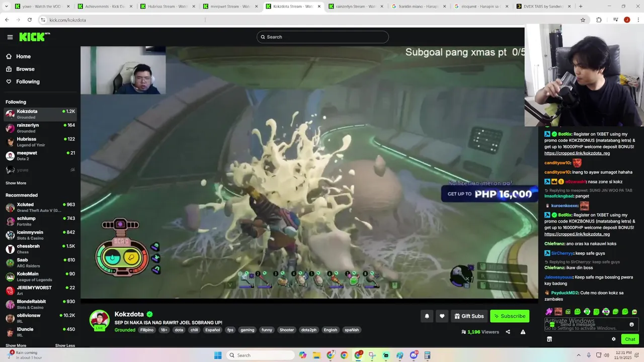Screen dimensions: 644x362
Task: Open Kokzdota channel in Following list
Action: coord(40,114)
